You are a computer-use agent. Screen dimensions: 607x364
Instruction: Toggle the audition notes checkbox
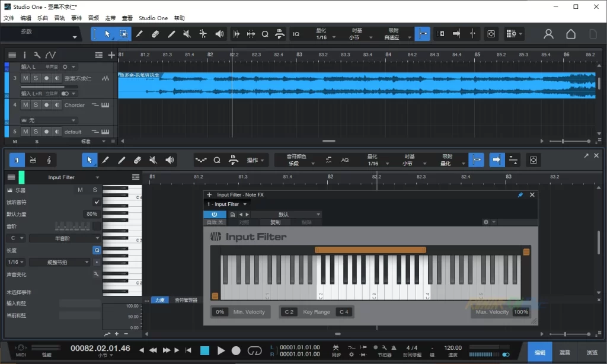point(97,202)
